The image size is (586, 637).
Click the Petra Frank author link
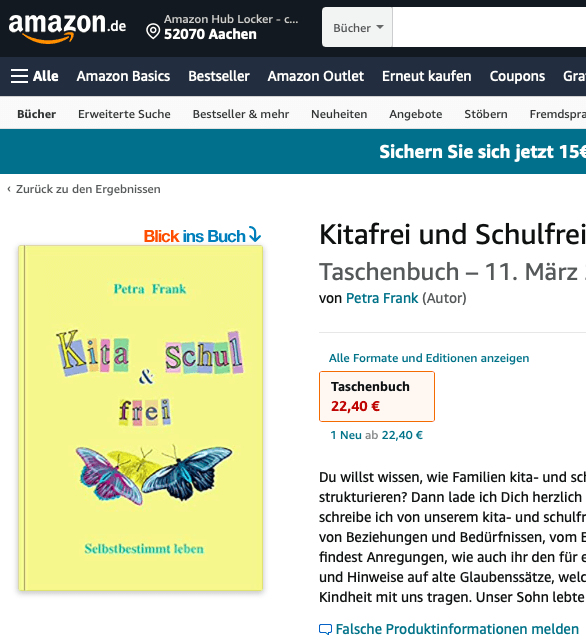[x=382, y=298]
